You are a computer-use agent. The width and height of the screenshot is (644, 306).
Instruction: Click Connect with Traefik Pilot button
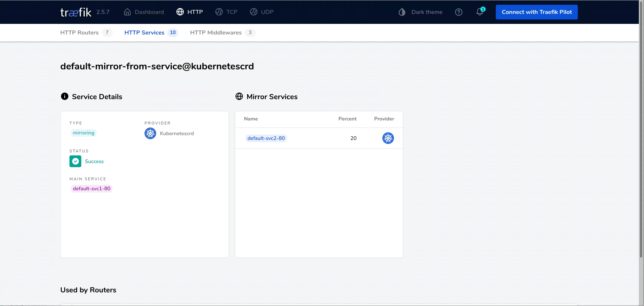pos(536,12)
